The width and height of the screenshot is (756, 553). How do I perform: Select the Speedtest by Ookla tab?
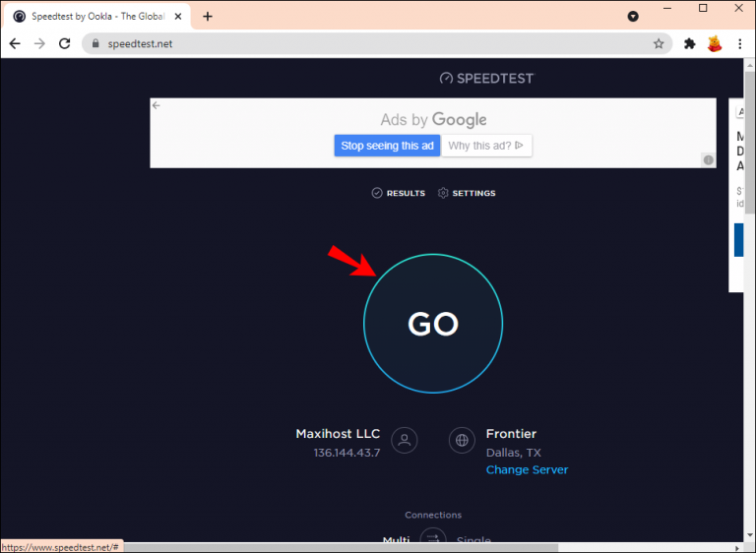click(97, 17)
